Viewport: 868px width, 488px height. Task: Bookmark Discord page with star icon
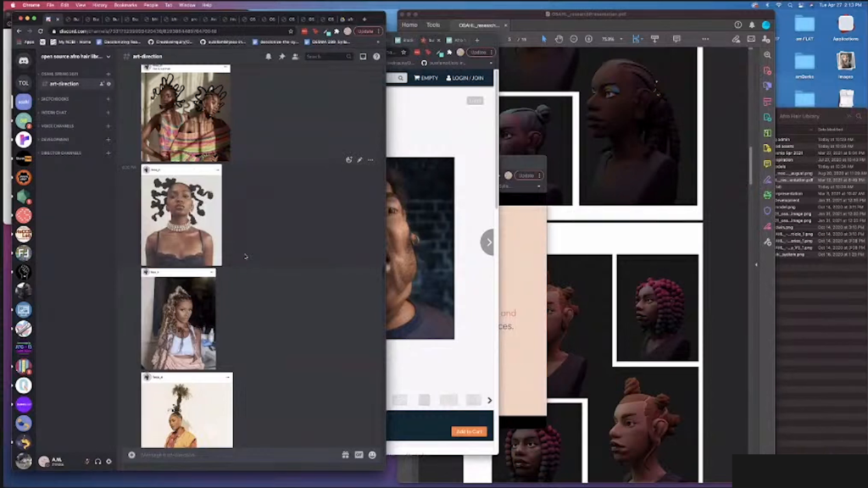291,31
